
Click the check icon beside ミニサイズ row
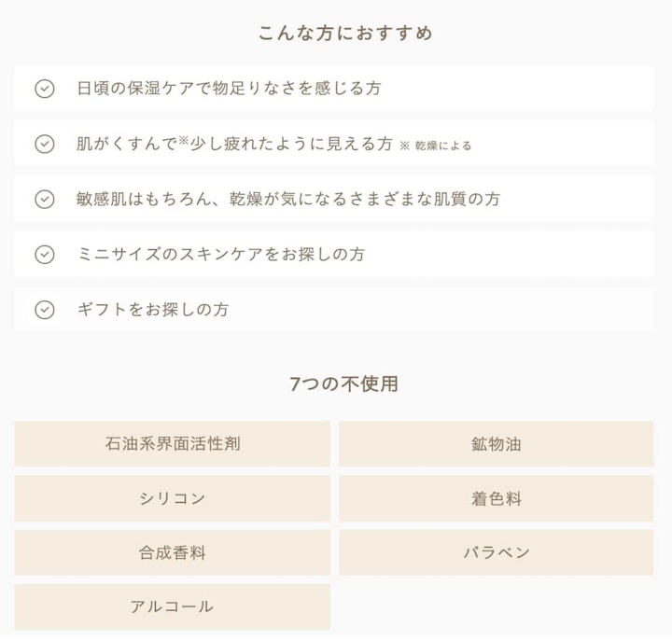click(x=44, y=254)
